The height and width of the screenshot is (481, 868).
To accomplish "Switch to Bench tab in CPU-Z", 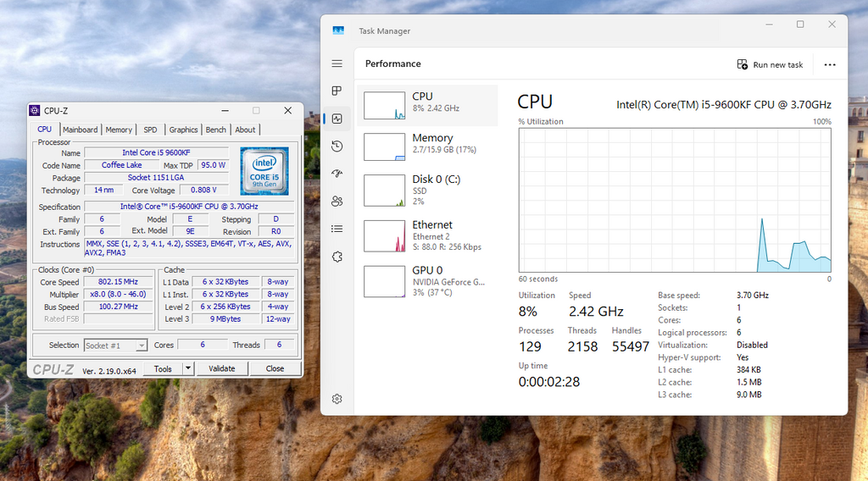I will tap(216, 130).
